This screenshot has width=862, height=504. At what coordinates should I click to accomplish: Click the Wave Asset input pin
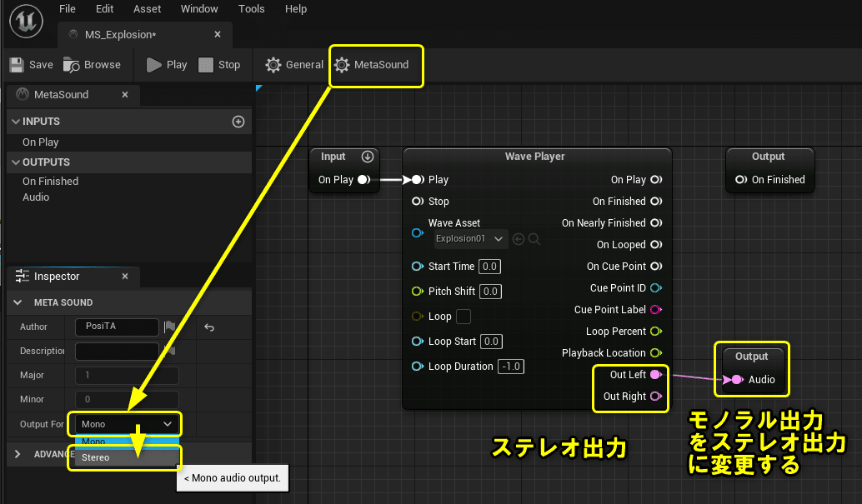tap(418, 233)
